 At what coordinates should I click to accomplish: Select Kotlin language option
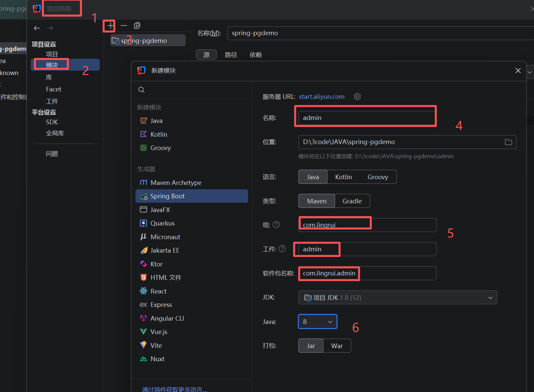(344, 177)
